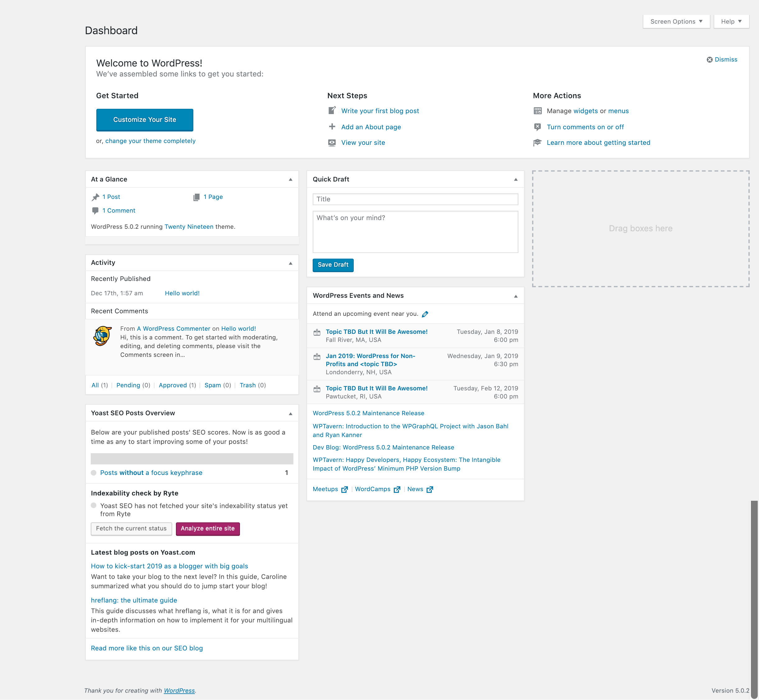Click on Posts without a focus keyphrase link
This screenshot has width=759, height=700.
coord(151,472)
